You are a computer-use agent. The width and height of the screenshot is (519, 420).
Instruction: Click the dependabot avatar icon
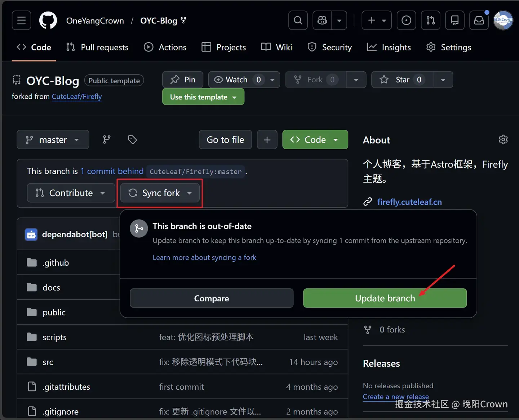[x=31, y=234]
